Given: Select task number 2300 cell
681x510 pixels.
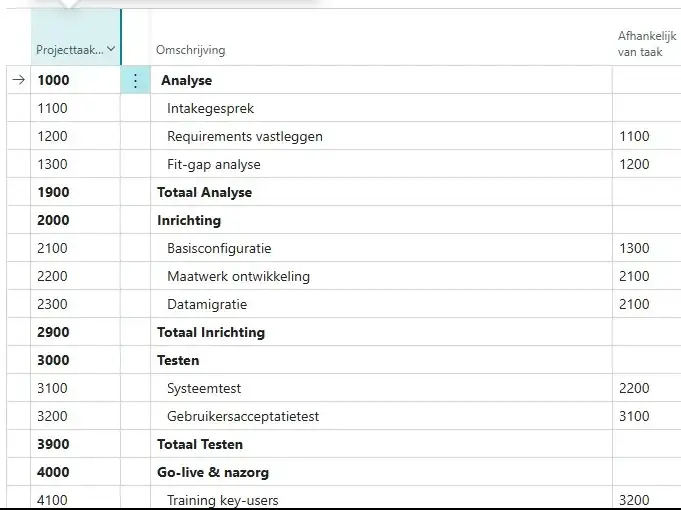Looking at the screenshot, I should [x=76, y=305].
